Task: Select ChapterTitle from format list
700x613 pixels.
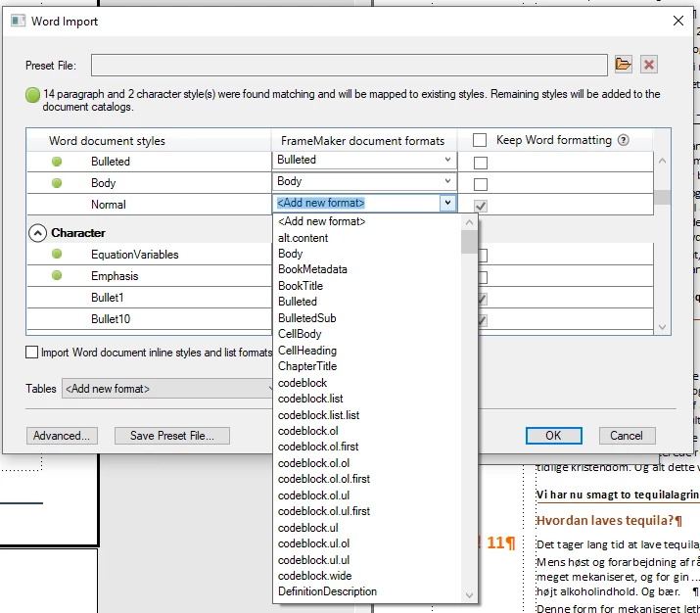Action: coord(307,366)
